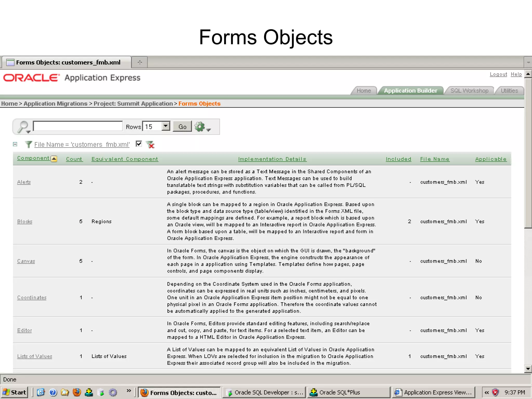Open the Canvas component link

(x=26, y=261)
